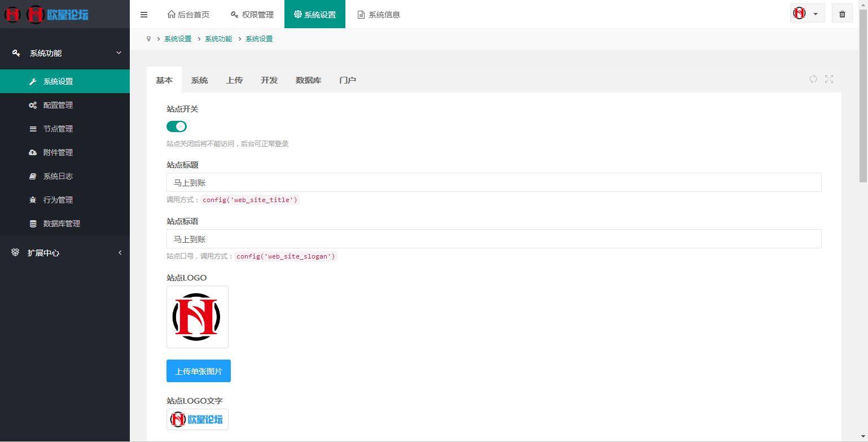Screen dimensions: 868x442
Task: Switch to the 数据库 tab
Action: coord(308,80)
